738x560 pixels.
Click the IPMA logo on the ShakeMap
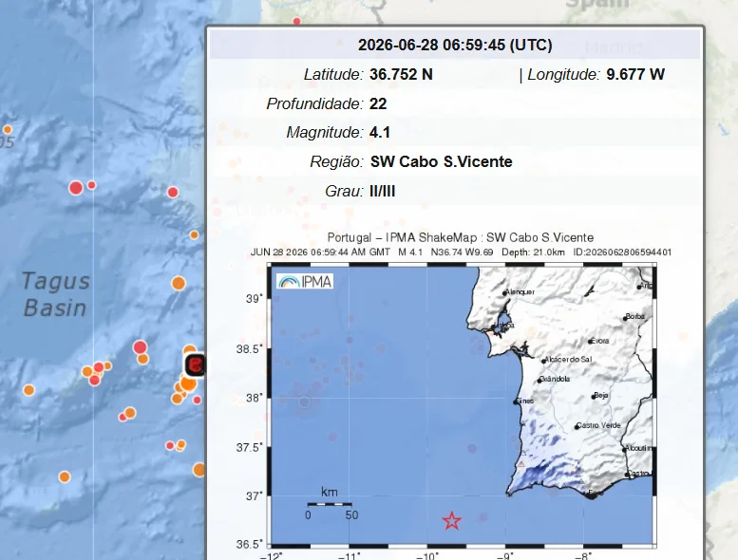tap(305, 281)
